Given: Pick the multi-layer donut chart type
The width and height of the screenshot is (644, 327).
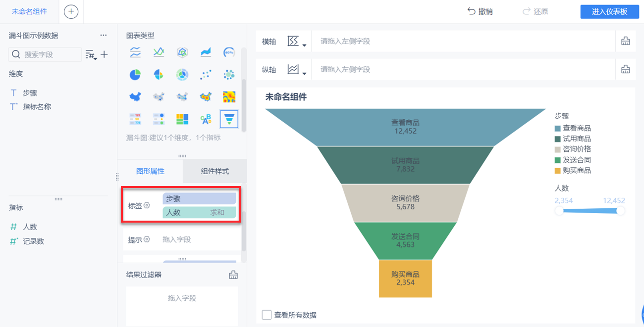Looking at the screenshot, I should click(x=182, y=75).
